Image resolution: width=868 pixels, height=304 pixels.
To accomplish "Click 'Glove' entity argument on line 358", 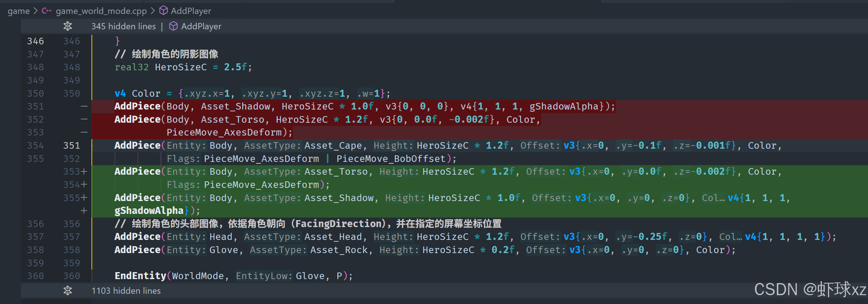I will [x=224, y=250].
